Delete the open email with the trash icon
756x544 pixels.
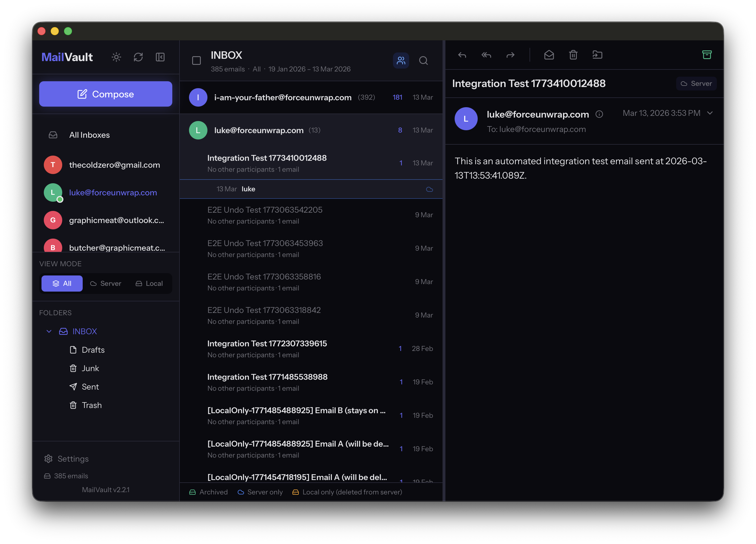click(573, 55)
